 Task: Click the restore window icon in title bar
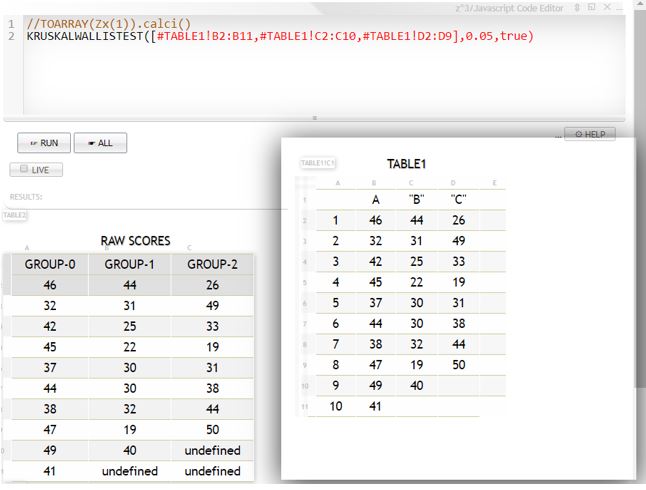[x=591, y=7]
